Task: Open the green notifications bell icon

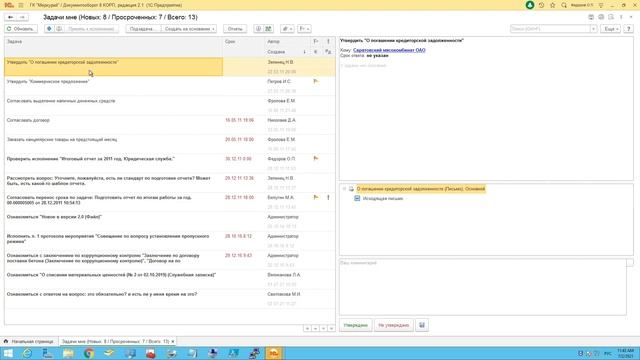Action: click(x=530, y=5)
